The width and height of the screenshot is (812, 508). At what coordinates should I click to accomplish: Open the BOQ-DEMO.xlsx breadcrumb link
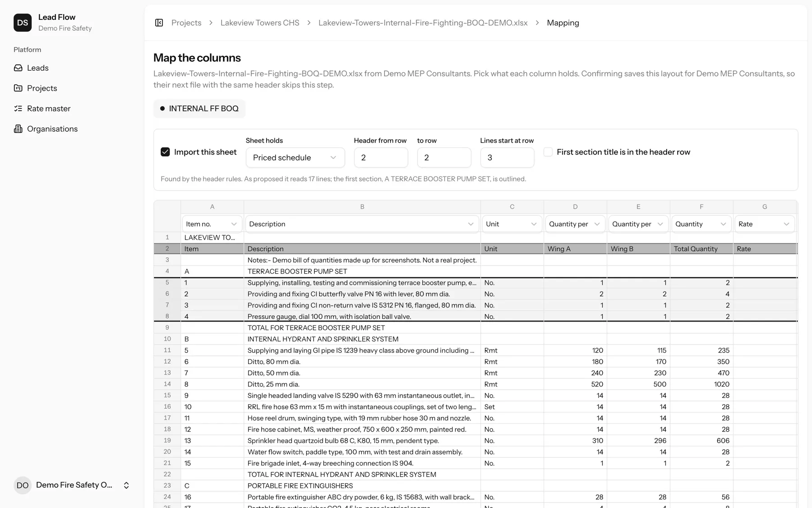pyautogui.click(x=423, y=23)
